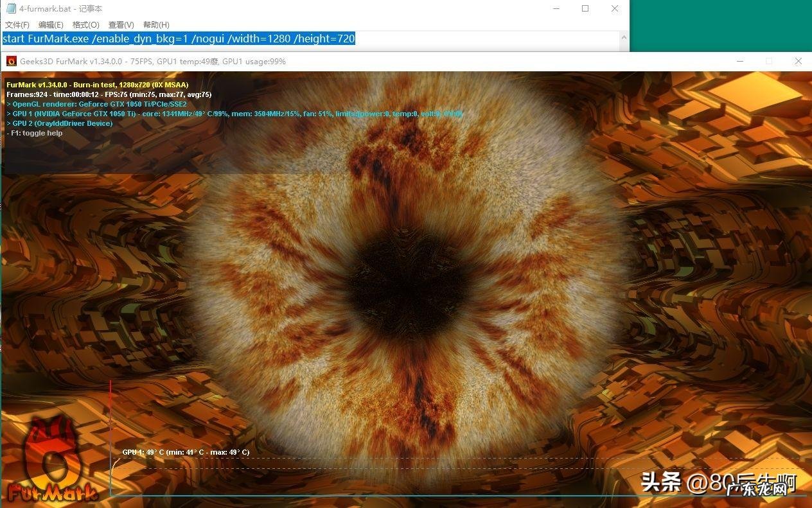The image size is (812, 508).
Task: Click the highlighted start FurMark.exe command line
Action: [x=179, y=39]
